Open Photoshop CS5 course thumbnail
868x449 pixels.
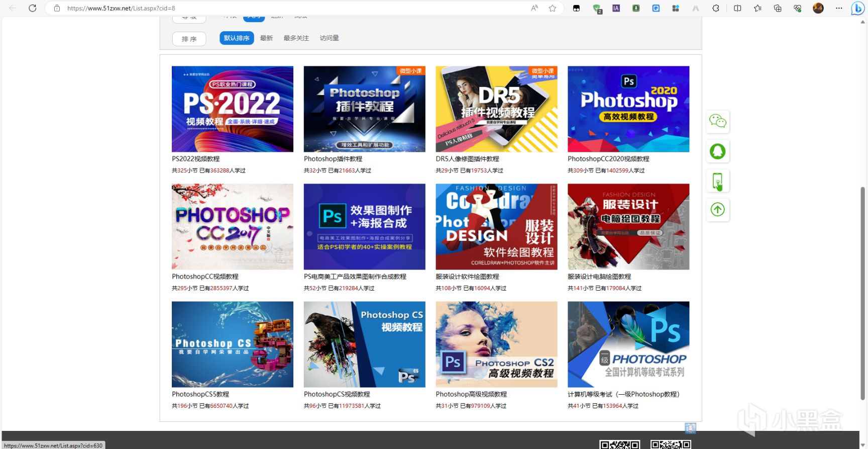[233, 344]
